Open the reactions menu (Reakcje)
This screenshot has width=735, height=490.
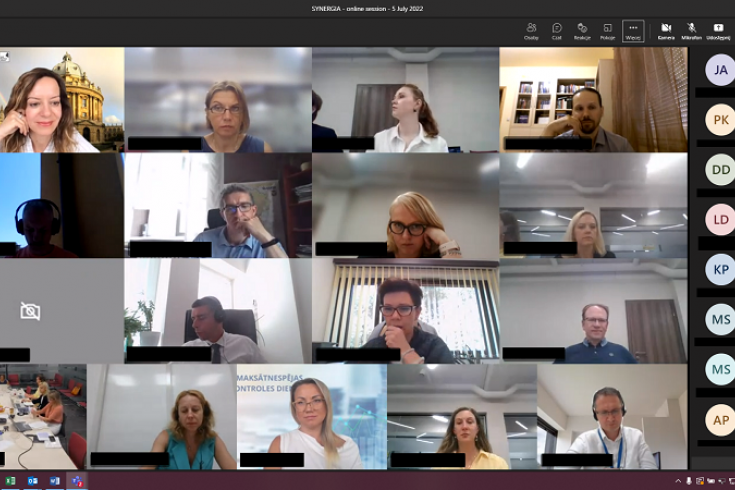click(x=582, y=31)
